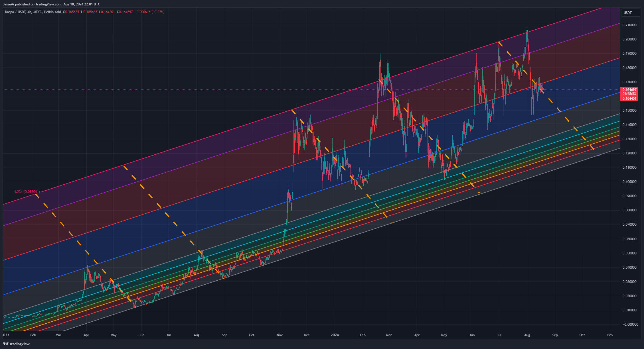This screenshot has width=644, height=349.
Task: Click the 0.140000 price axis label
Action: point(629,125)
